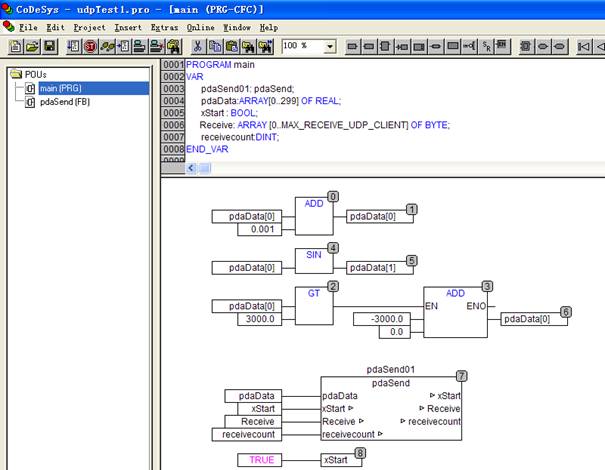Open the File menu

click(x=28, y=27)
